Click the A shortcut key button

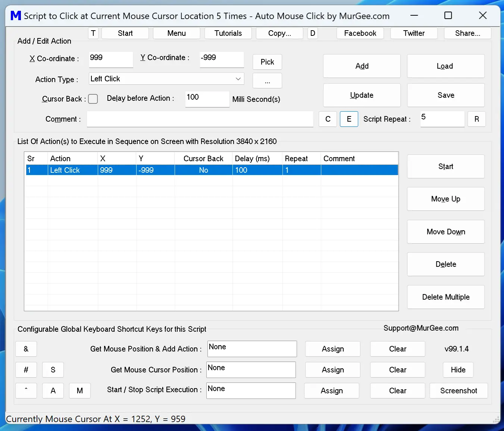[x=53, y=391]
